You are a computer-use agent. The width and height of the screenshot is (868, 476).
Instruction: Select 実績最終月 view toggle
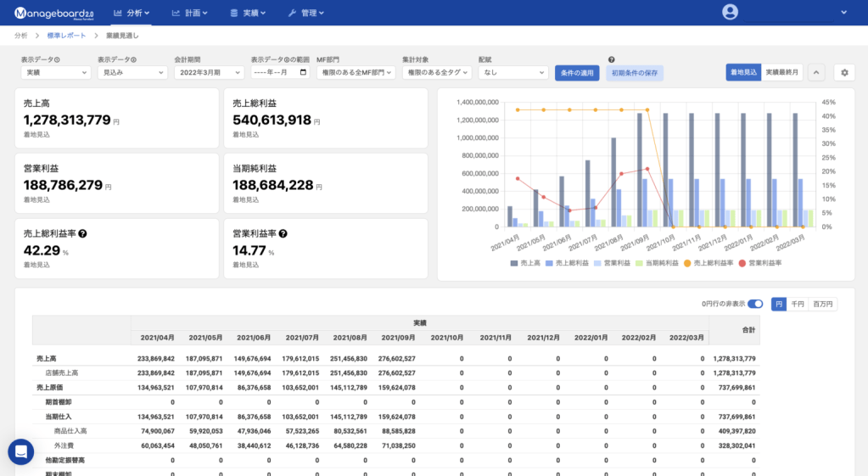pos(781,73)
